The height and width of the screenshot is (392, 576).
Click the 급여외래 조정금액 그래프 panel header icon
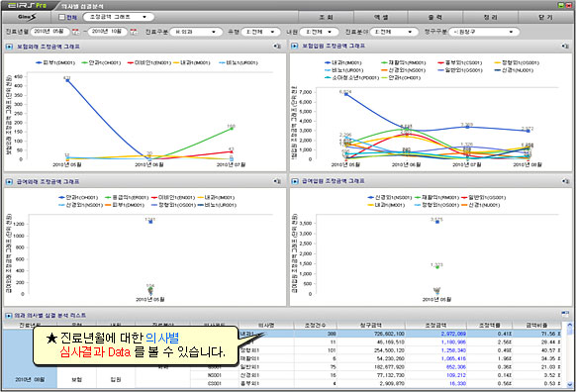click(9, 182)
